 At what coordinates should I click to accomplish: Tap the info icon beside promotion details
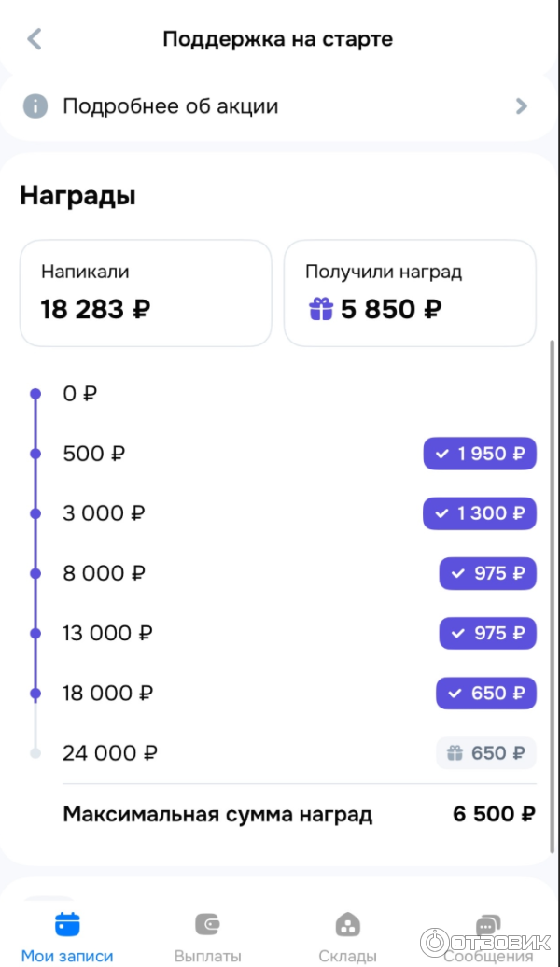(35, 106)
